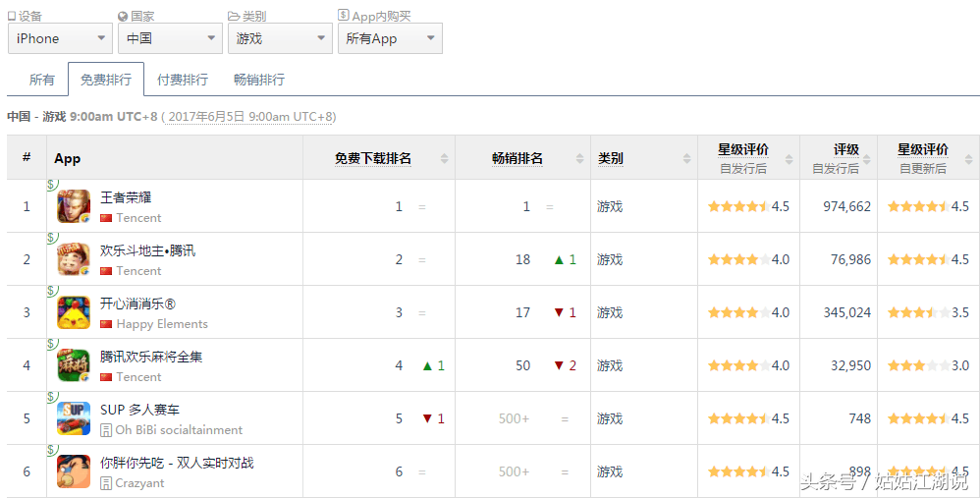This screenshot has height=498, width=980.
Task: Click the App column header
Action: [68, 159]
